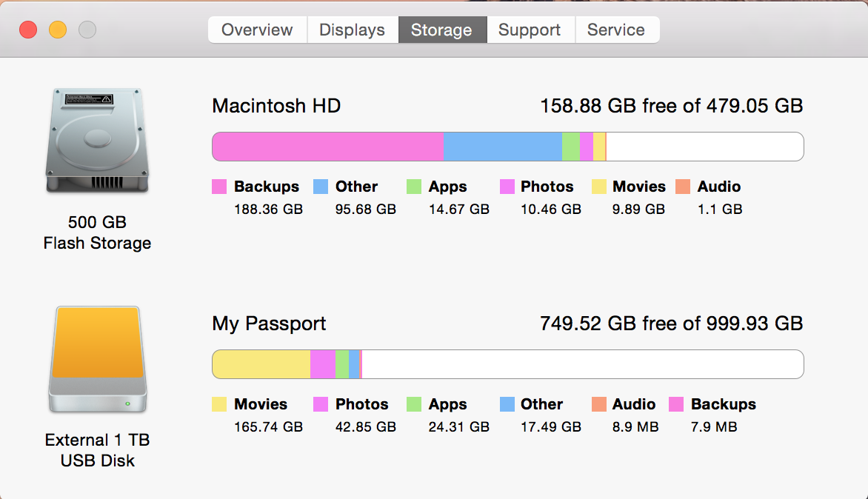Click the orange Audio swatch under Macintosh HD
868x499 pixels.
point(683,187)
